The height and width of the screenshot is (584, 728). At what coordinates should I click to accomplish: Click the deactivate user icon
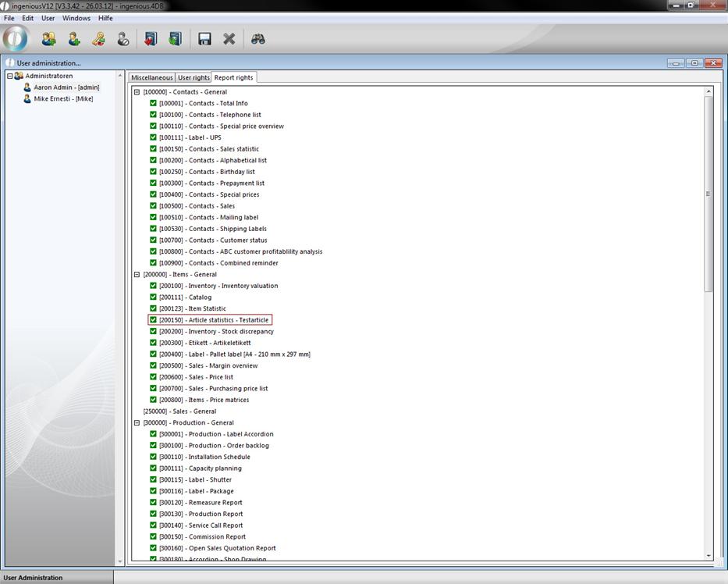[123, 39]
